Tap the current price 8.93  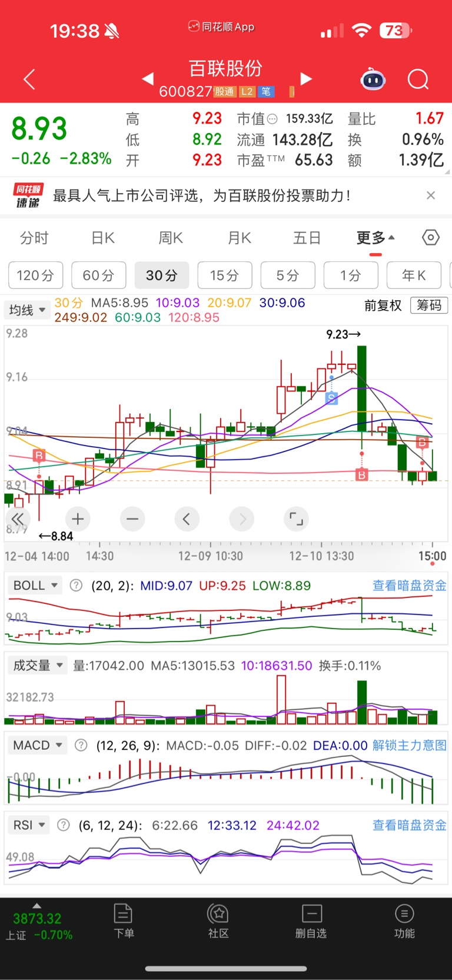[x=39, y=128]
